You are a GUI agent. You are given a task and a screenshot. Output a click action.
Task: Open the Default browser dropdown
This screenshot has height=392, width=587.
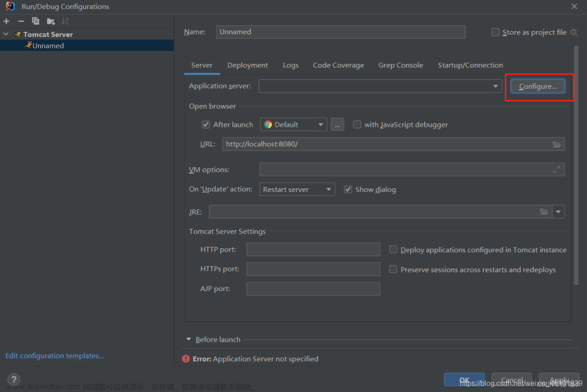[x=293, y=124]
